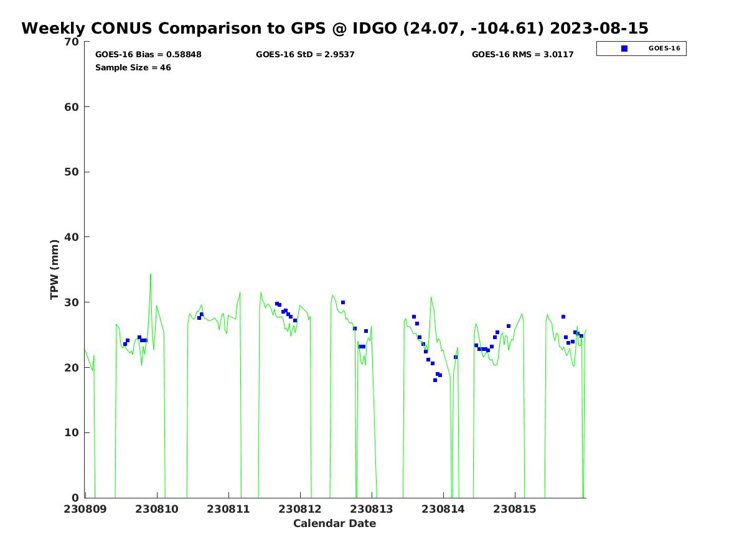Viewport: 747px width, 560px height.
Task: Select the 230809 x-axis tick label
Action: point(85,509)
